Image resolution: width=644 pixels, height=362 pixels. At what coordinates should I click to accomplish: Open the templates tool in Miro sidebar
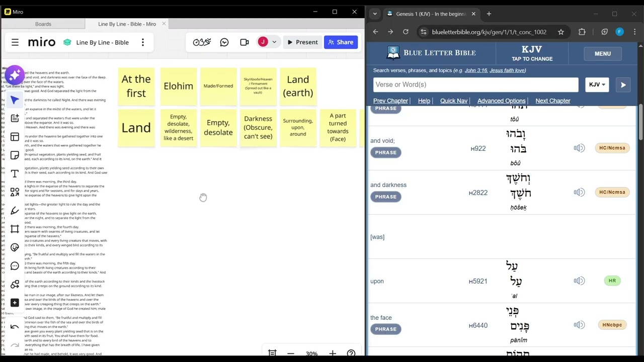[x=15, y=137]
